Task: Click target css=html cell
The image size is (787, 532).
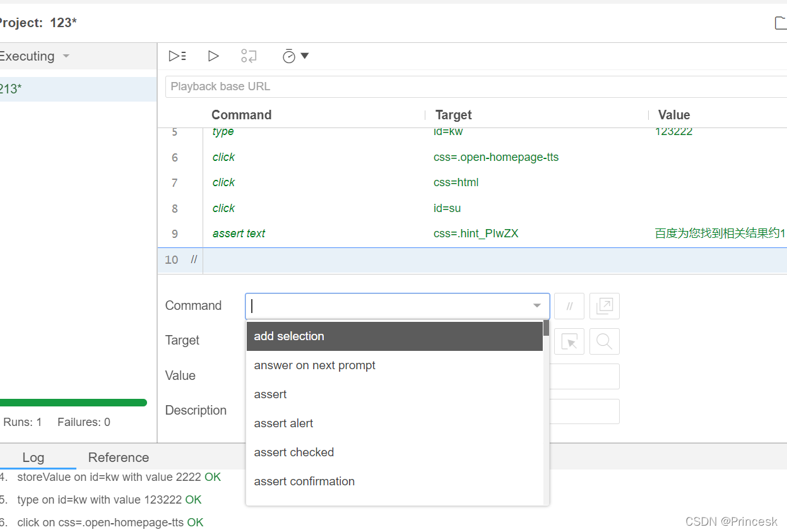Action: point(456,182)
